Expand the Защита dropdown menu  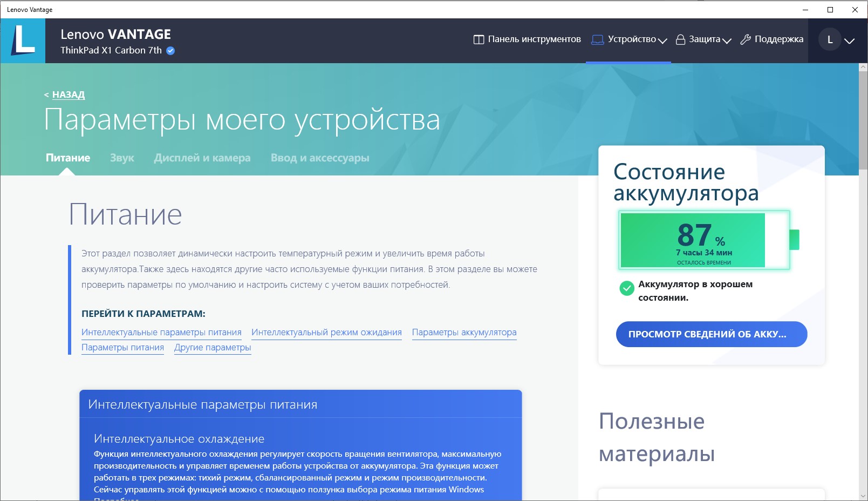[727, 40]
